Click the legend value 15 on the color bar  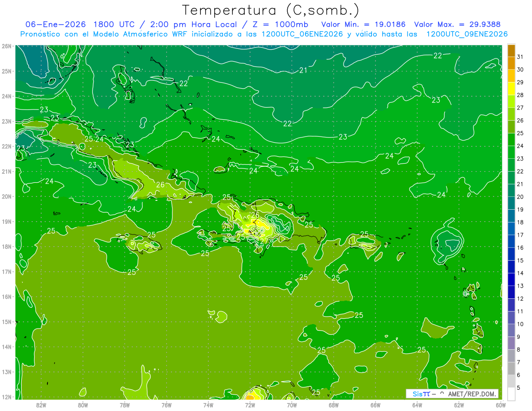pyautogui.click(x=520, y=260)
